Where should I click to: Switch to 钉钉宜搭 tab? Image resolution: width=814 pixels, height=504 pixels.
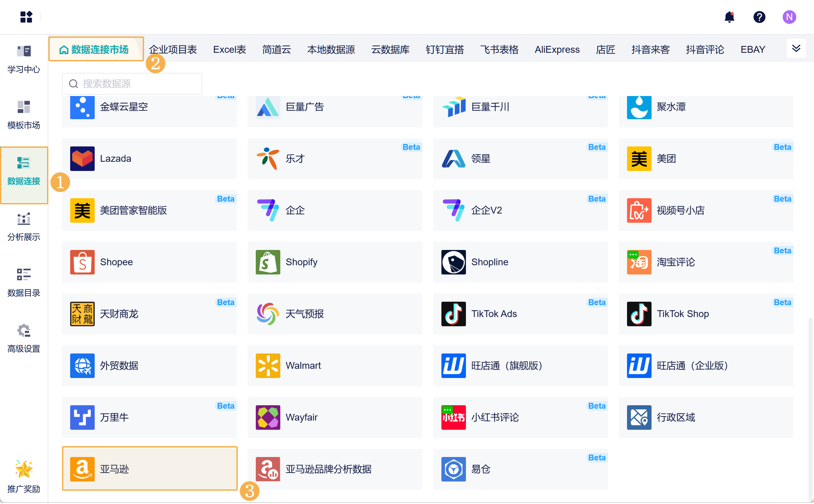[x=445, y=50]
